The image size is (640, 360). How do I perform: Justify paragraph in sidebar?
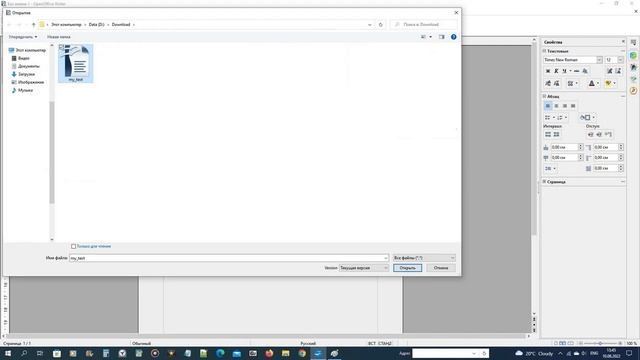tap(573, 106)
